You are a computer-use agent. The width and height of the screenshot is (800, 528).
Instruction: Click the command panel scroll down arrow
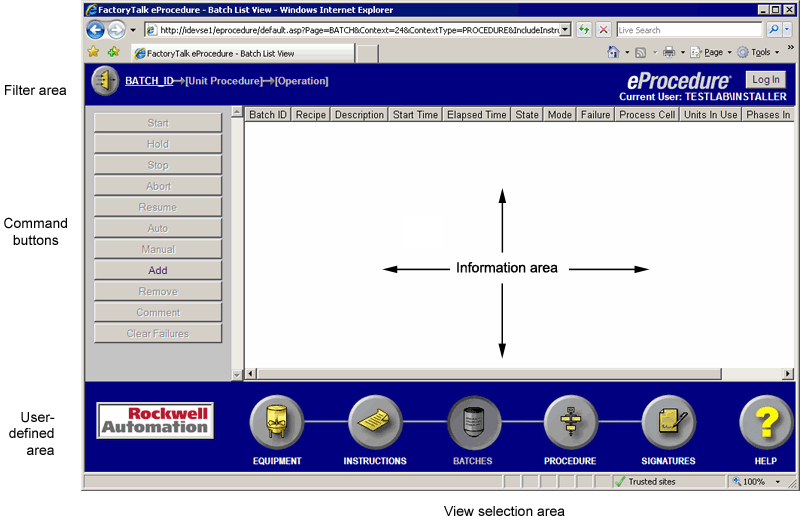pyautogui.click(x=237, y=375)
